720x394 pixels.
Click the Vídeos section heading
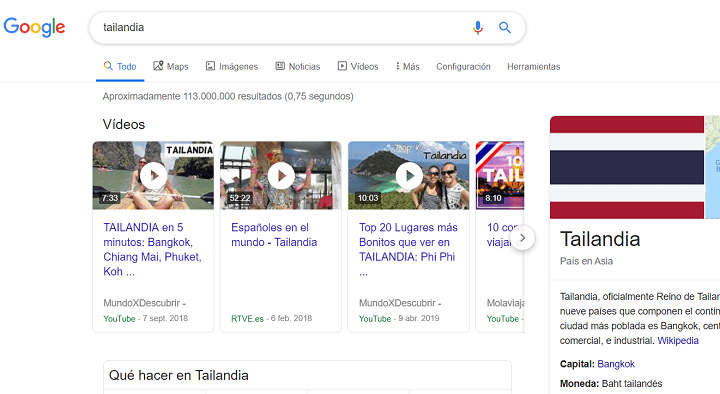coord(124,124)
